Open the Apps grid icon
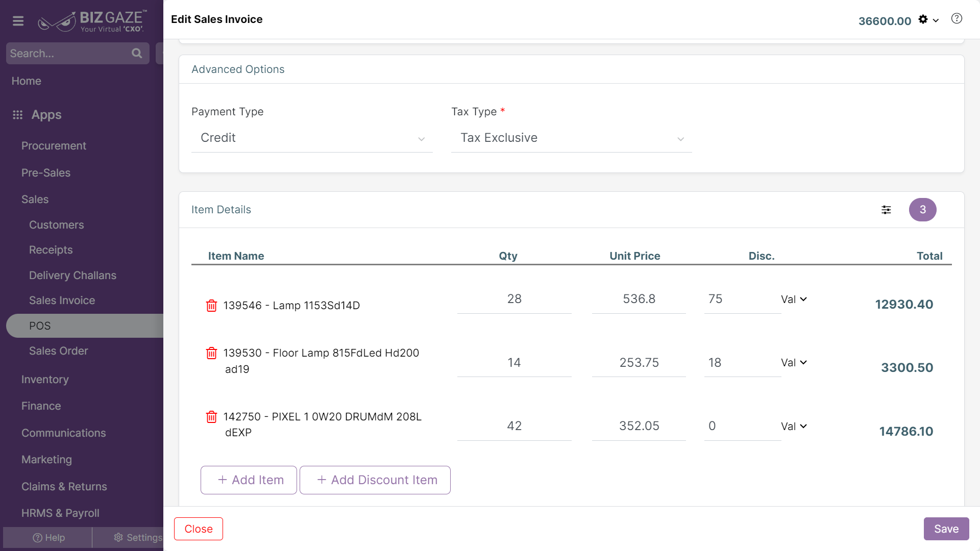The image size is (980, 551). tap(18, 115)
